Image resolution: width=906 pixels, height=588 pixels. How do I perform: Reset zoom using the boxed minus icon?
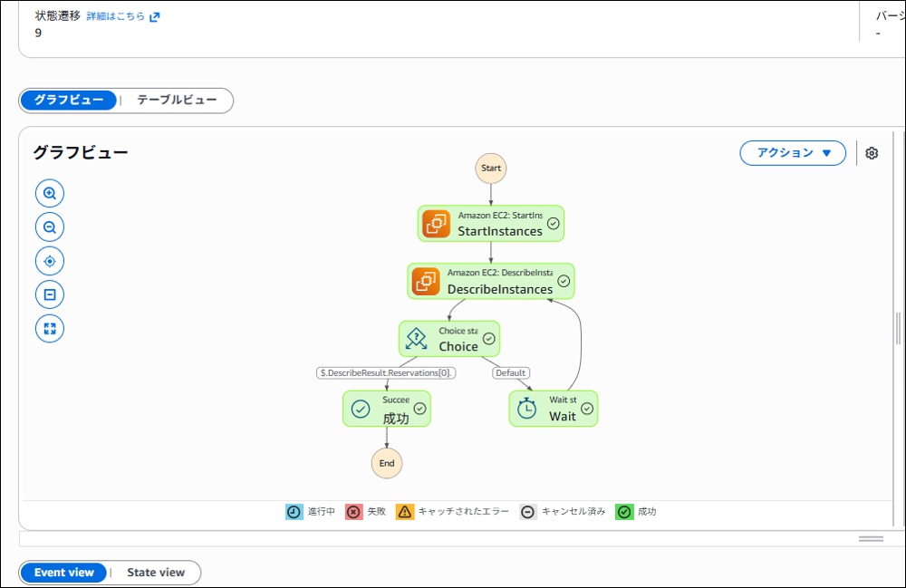pyautogui.click(x=50, y=294)
